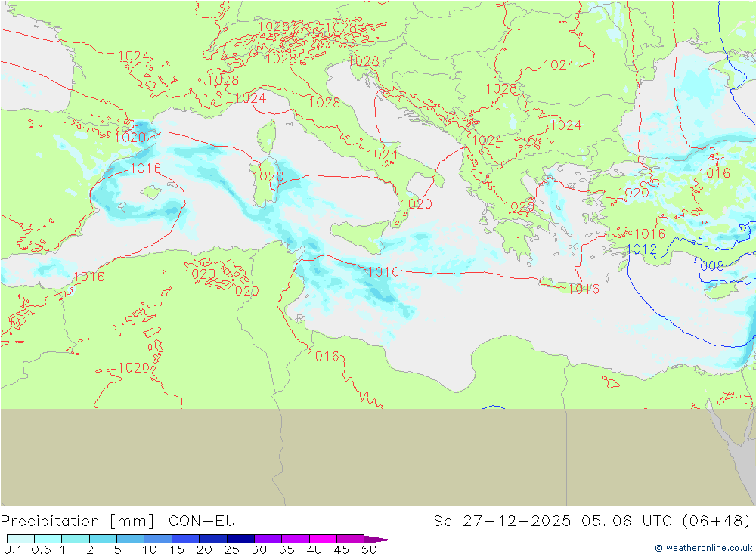Select the 15–20 mm blue legend swatch

tap(186, 539)
